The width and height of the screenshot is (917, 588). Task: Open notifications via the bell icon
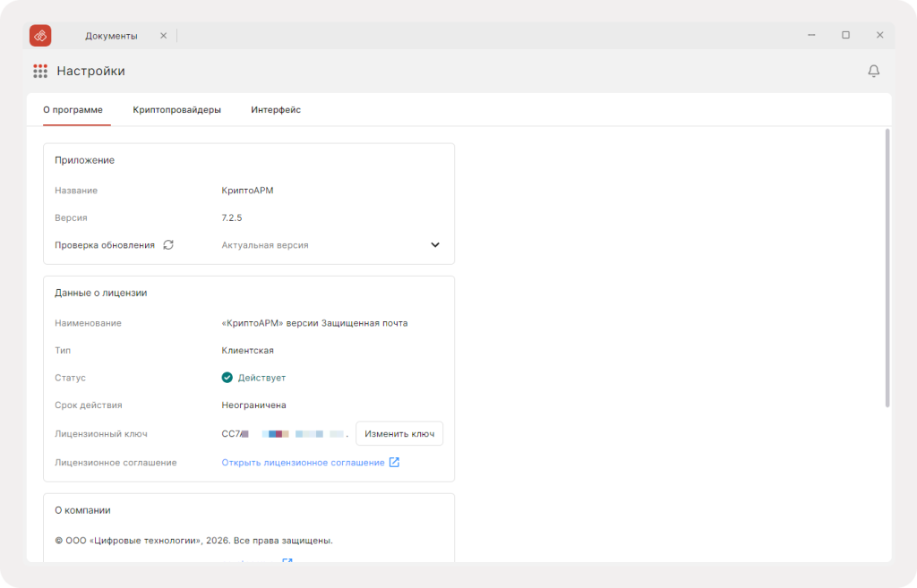tap(873, 71)
